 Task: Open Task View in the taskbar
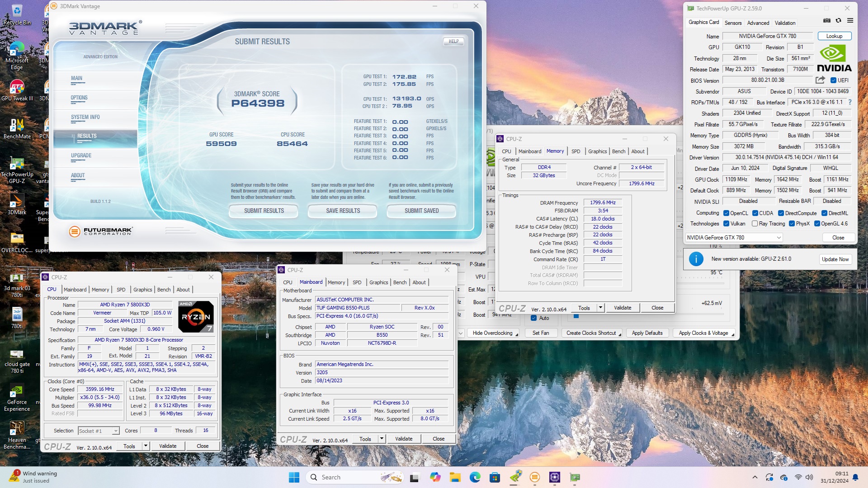tap(414, 477)
